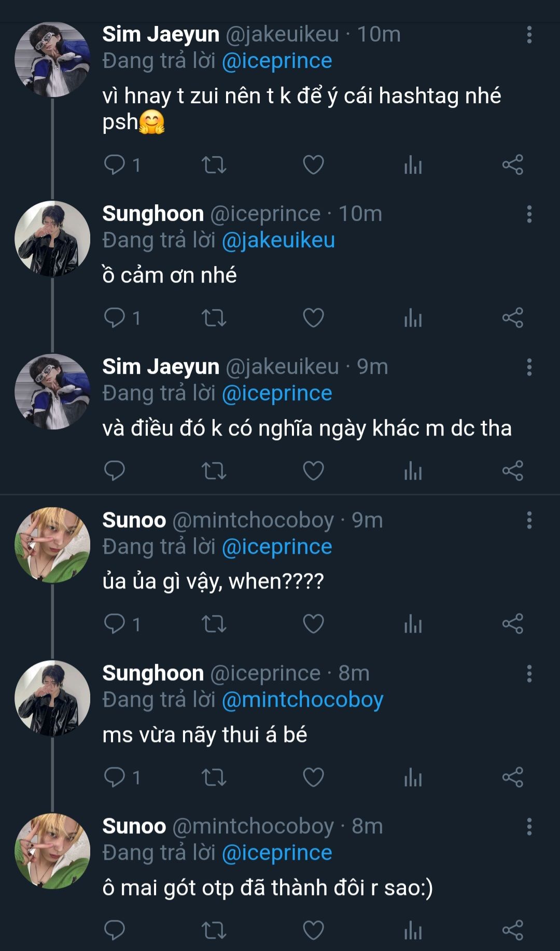560x951 pixels.
Task: Open @mintchocoboy mention in Sunghoon's reply
Action: (x=302, y=700)
